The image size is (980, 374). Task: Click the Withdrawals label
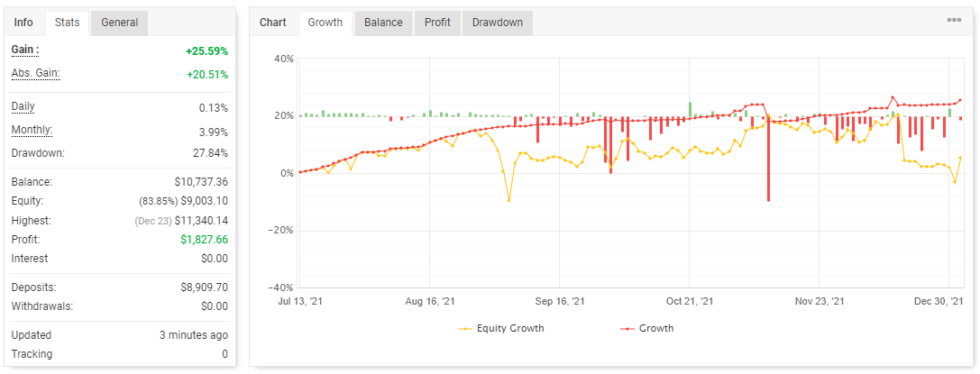click(x=42, y=306)
